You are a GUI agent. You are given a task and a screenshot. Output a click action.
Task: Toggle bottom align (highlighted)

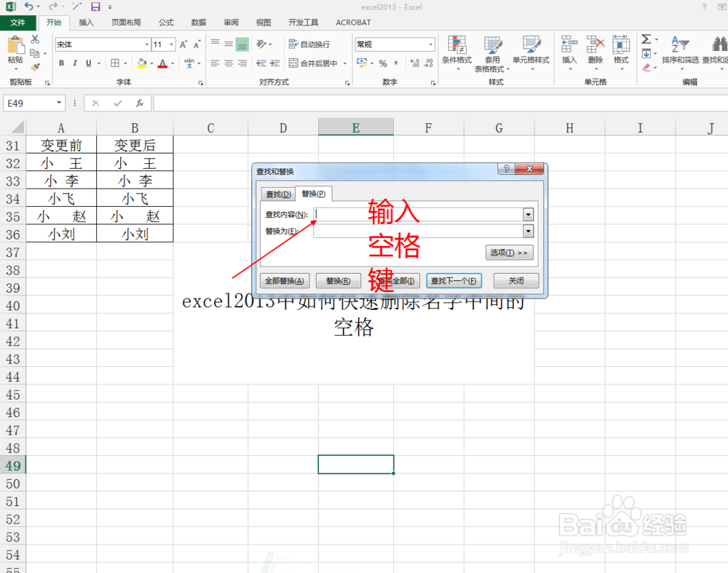pos(242,44)
